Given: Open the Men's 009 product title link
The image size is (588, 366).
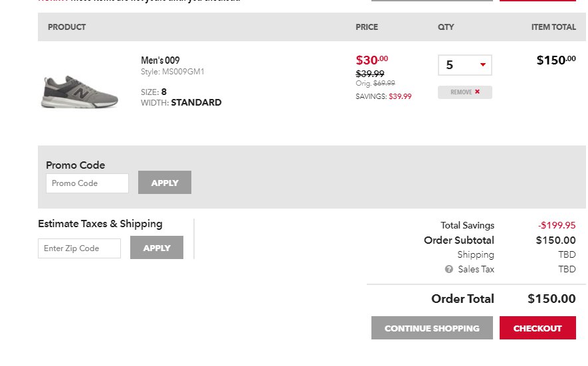Looking at the screenshot, I should coord(160,60).
